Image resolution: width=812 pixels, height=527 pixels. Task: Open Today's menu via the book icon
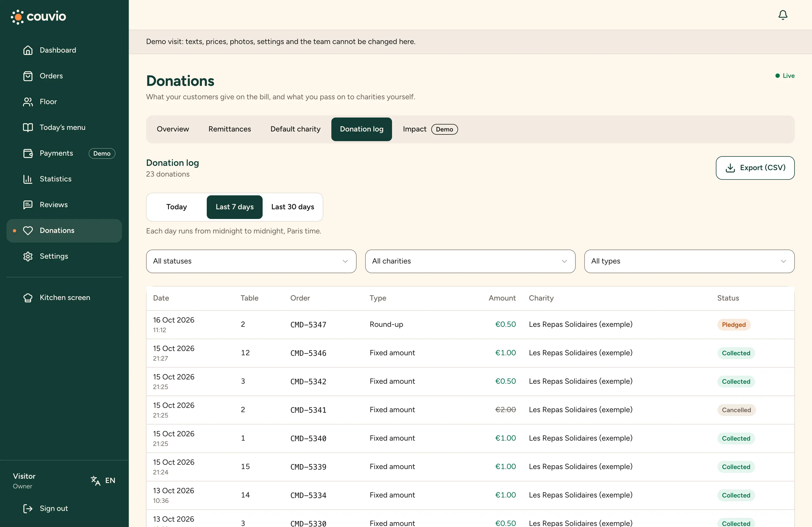(28, 127)
